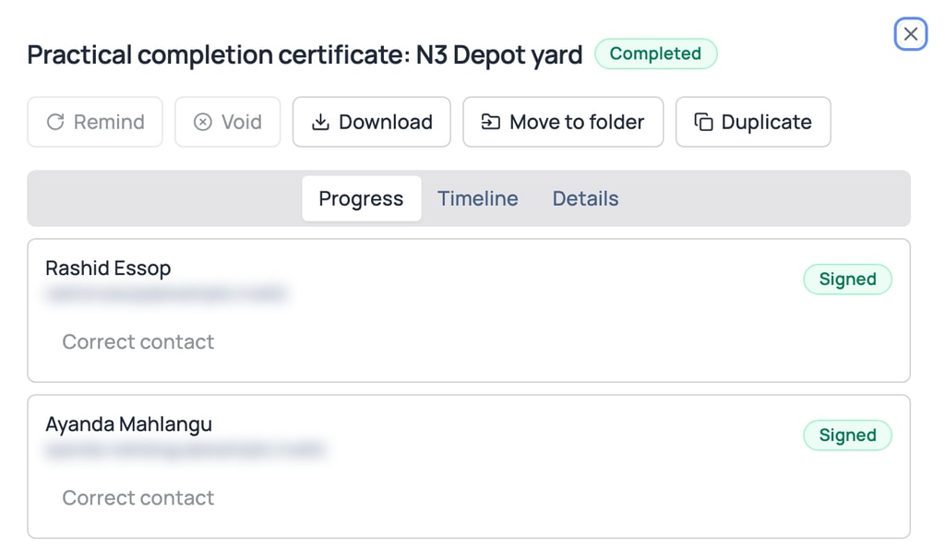The height and width of the screenshot is (560, 945).
Task: Void the document
Action: point(227,122)
